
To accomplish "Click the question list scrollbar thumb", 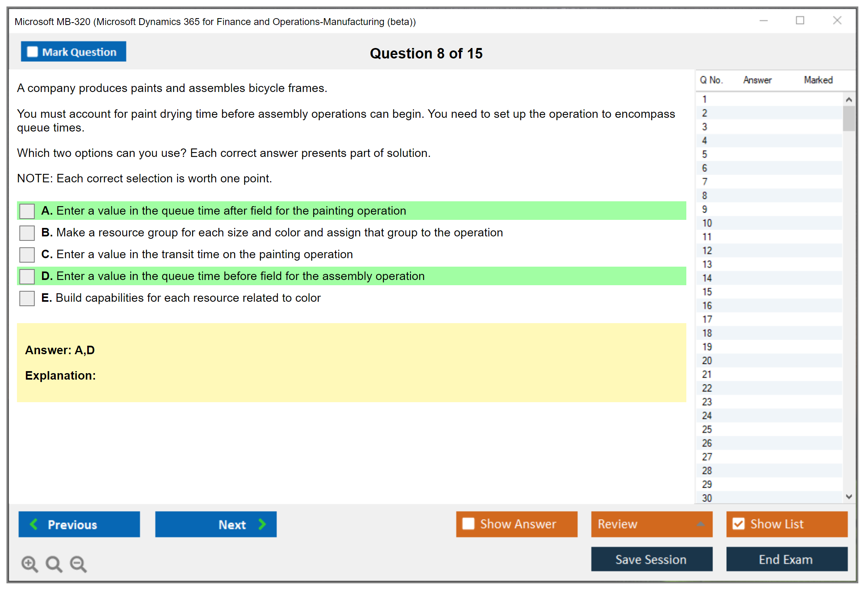I will (x=849, y=119).
